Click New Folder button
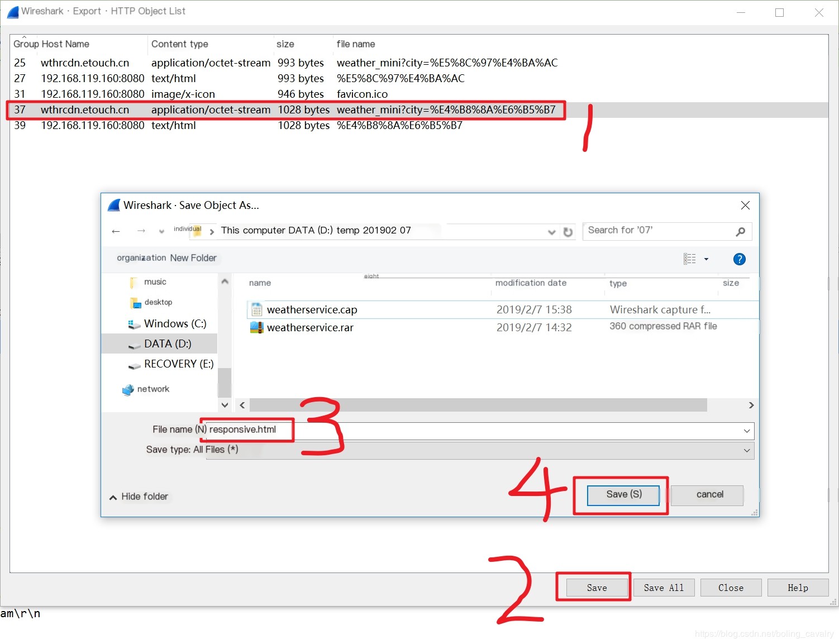 coord(193,258)
